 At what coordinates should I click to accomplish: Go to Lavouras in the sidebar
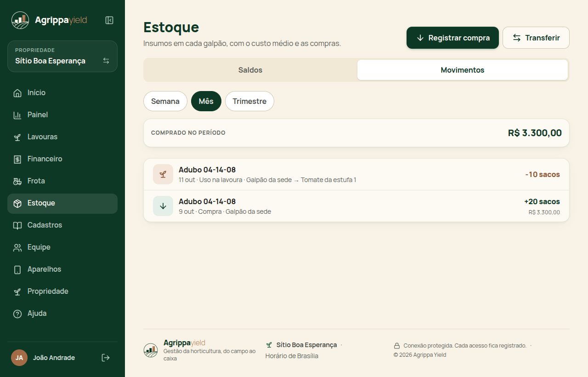[62, 137]
